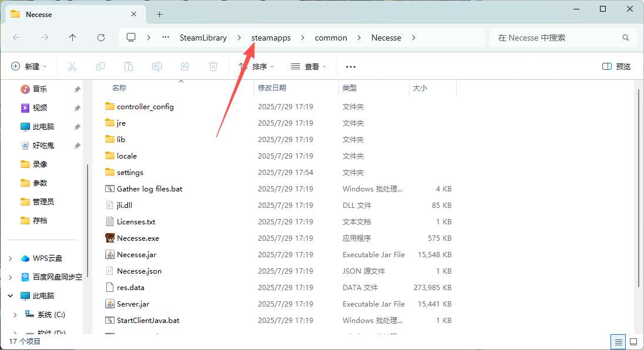Add a new tab with plus button
The image size is (644, 350).
(159, 14)
